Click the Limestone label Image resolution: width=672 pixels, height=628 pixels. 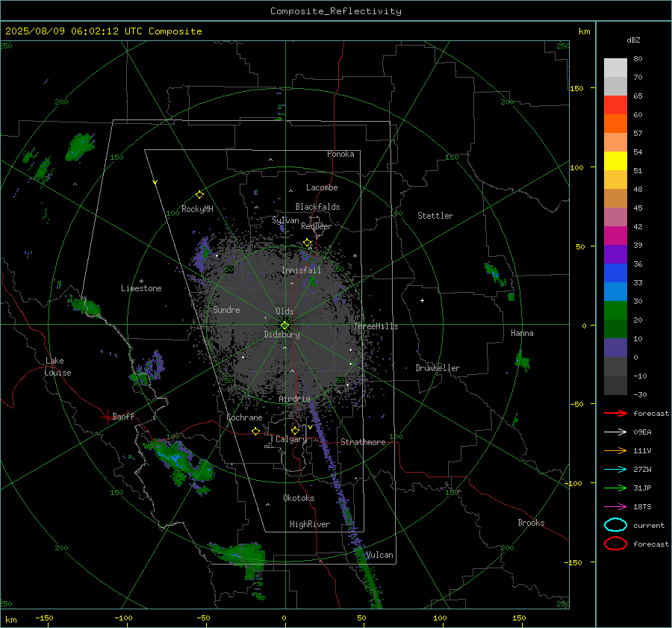(x=141, y=288)
